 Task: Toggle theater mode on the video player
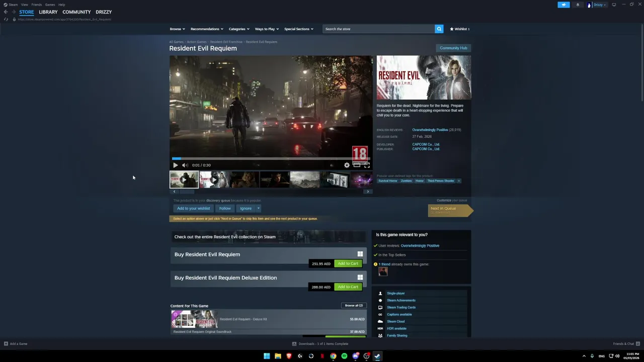pos(357,165)
